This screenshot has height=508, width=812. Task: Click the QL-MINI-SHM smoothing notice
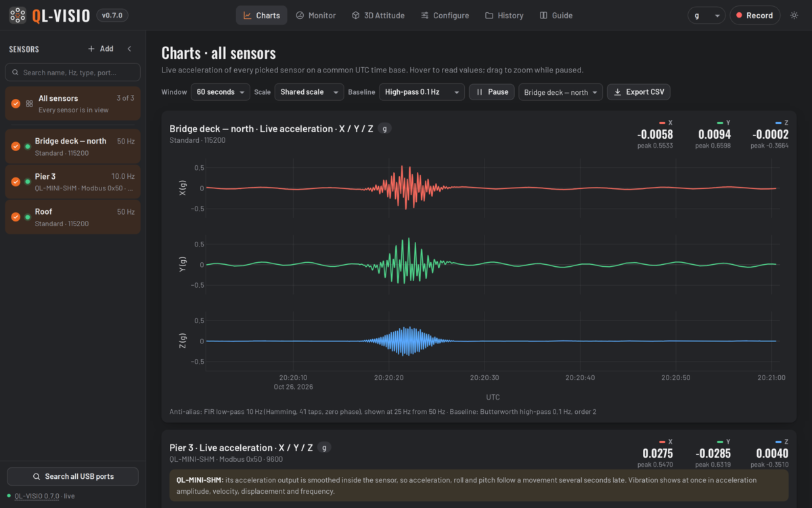pos(478,486)
